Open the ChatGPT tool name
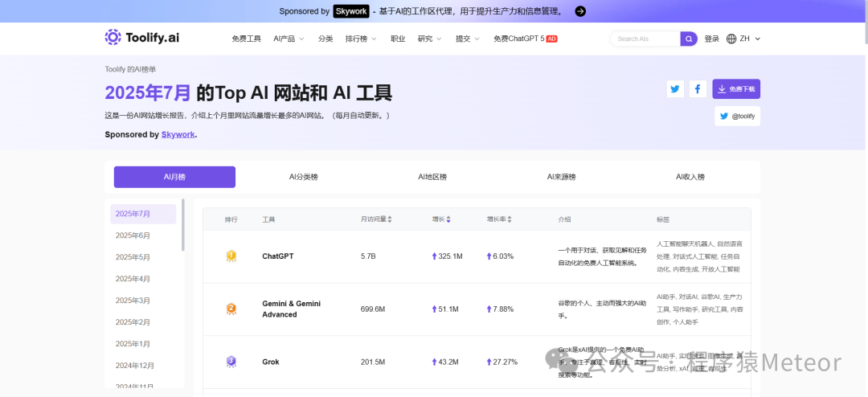868x397 pixels. (278, 256)
